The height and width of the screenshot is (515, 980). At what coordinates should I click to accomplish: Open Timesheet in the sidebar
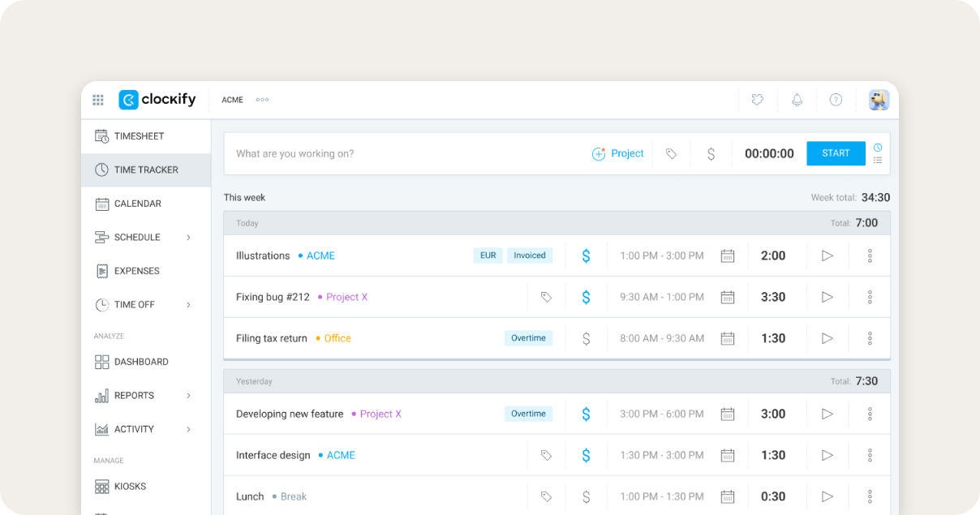click(x=146, y=136)
